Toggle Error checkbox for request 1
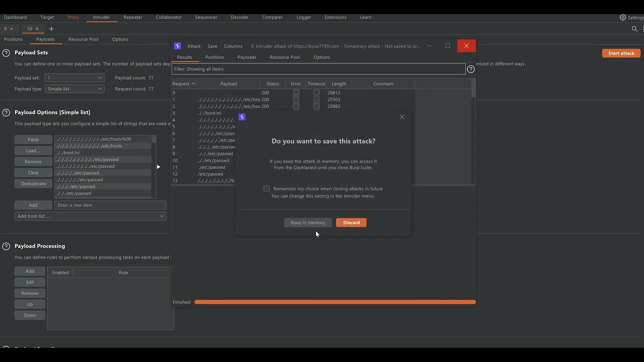The height and width of the screenshot is (362, 644). (x=296, y=100)
